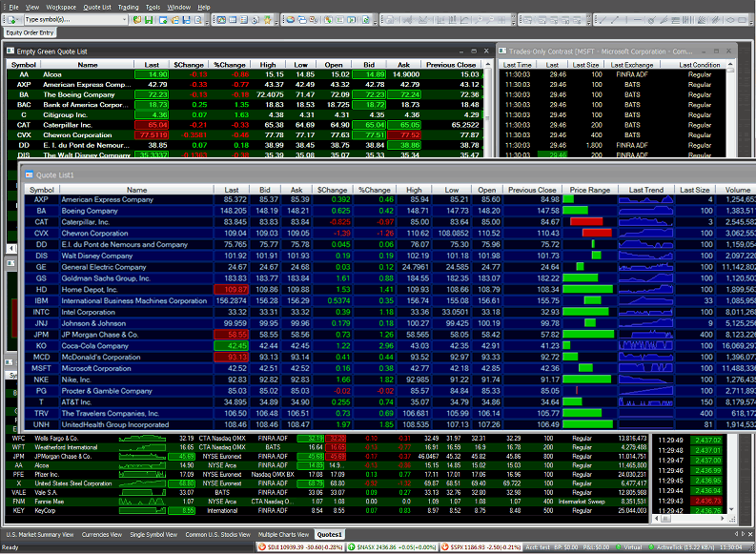Select the vertical bars cycle-lines drawing tool
The height and width of the screenshot is (554, 756).
[688, 20]
